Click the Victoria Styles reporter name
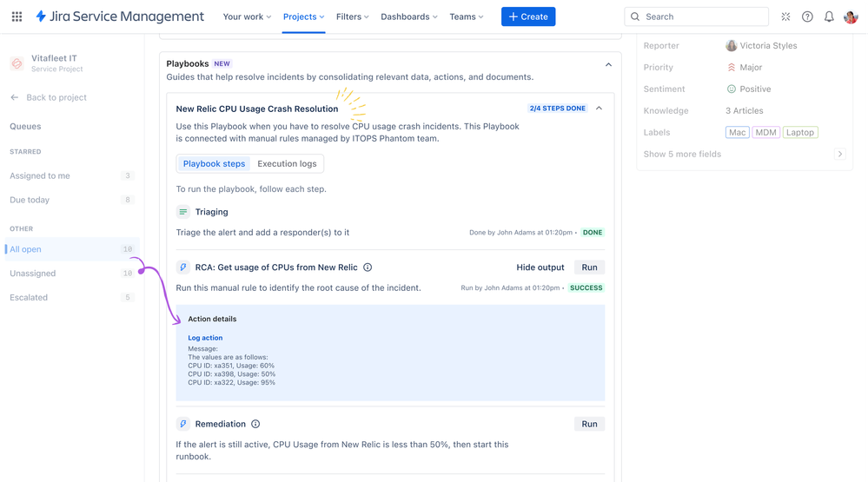Screen dimensions: 868x482 [768, 45]
